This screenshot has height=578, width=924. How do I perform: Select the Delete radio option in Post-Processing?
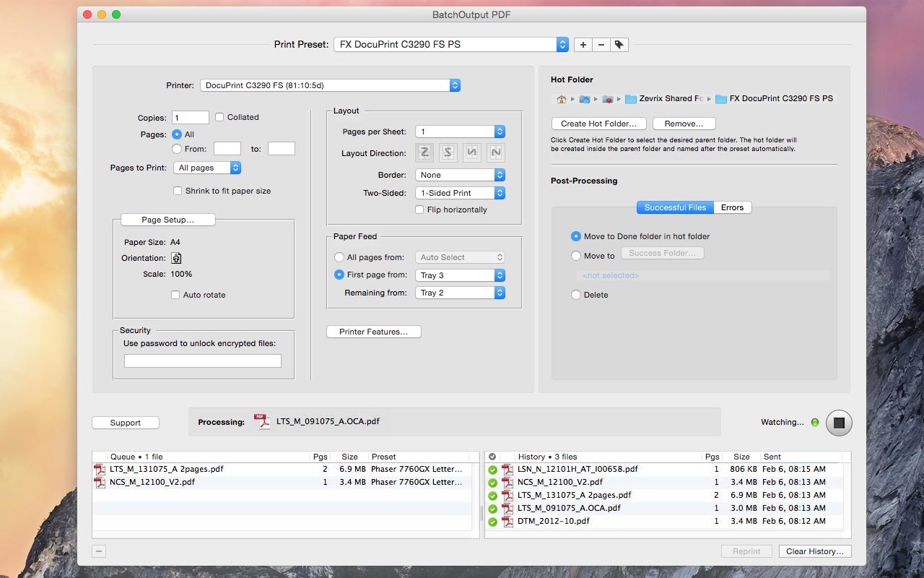pyautogui.click(x=576, y=295)
